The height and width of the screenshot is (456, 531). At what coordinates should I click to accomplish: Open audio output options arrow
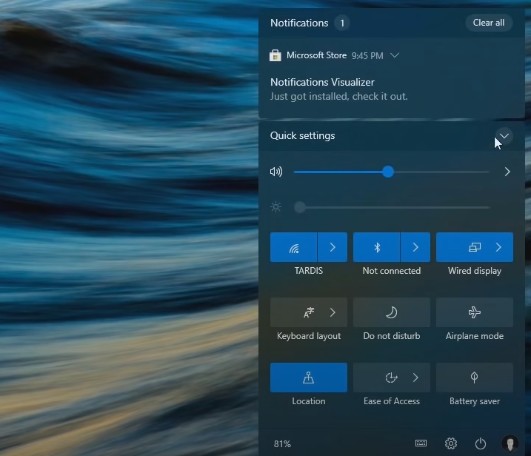tap(507, 172)
